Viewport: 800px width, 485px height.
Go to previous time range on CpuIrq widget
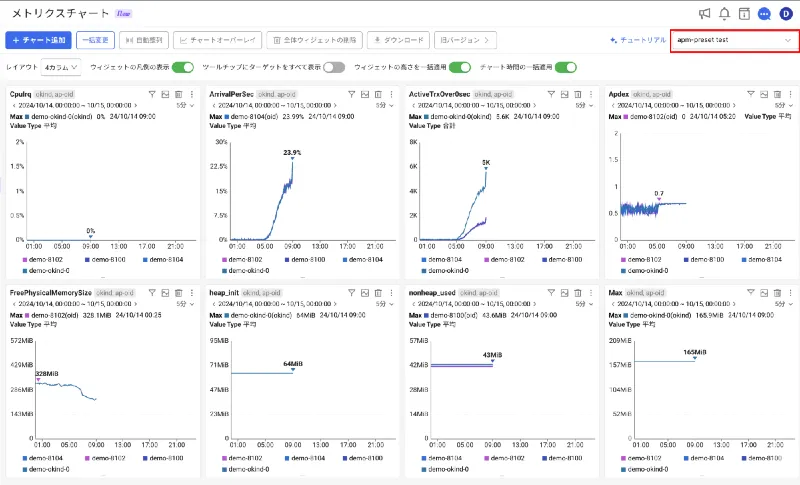click(x=14, y=106)
